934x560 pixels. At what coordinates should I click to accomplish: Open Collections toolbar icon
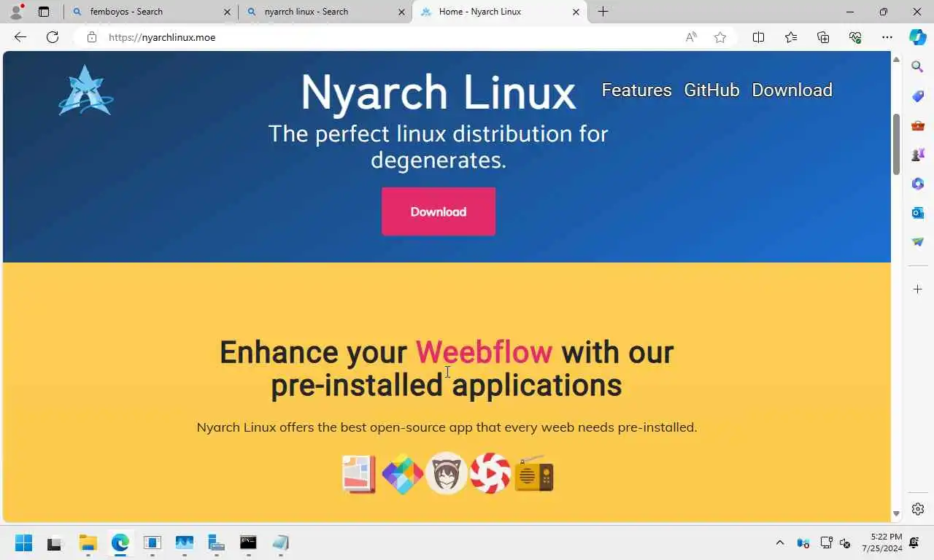(823, 37)
